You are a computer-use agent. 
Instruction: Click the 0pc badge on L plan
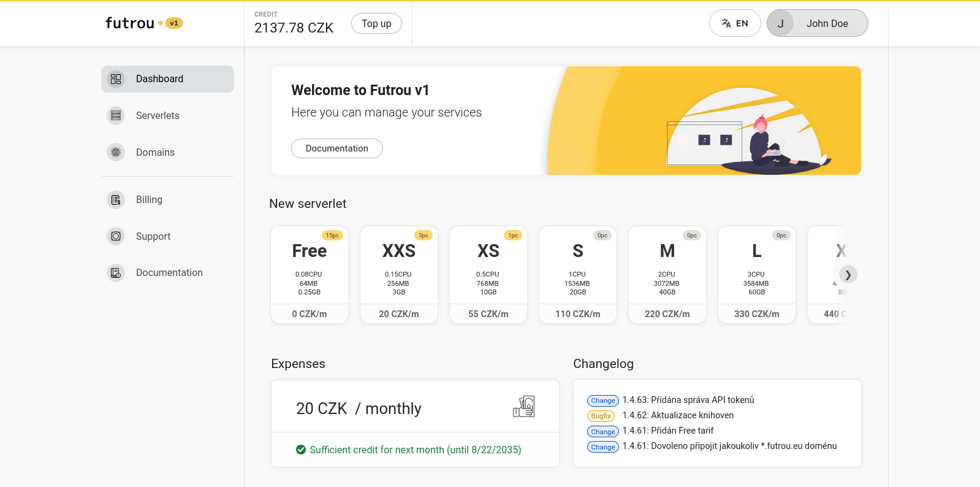pos(781,236)
